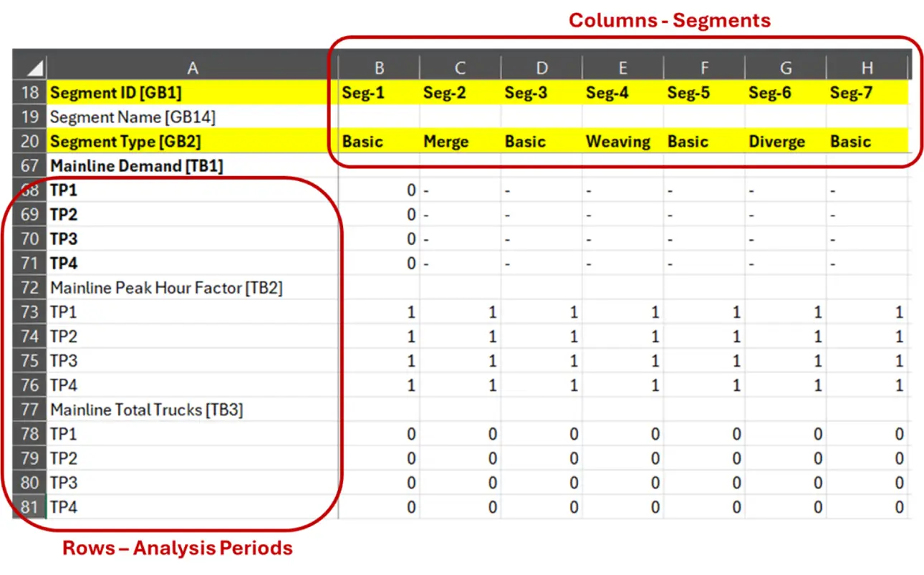Select row 19 header
This screenshot has width=924, height=575.
pos(30,117)
